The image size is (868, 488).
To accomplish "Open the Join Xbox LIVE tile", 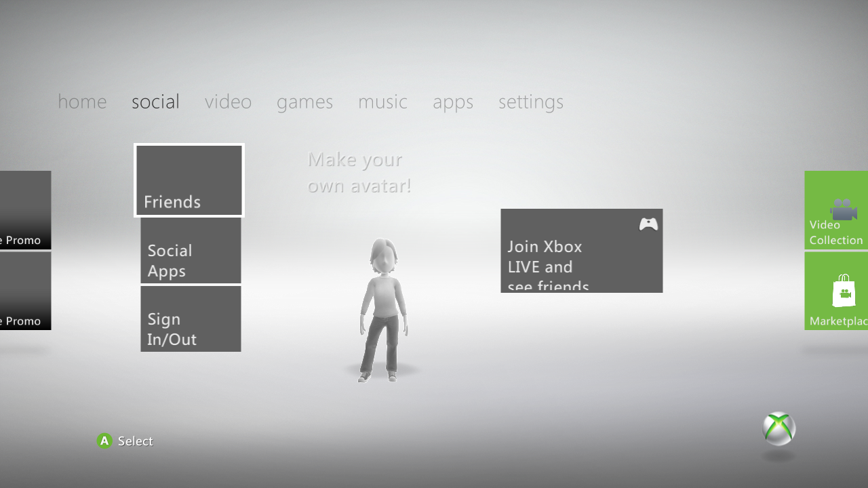I will 582,251.
